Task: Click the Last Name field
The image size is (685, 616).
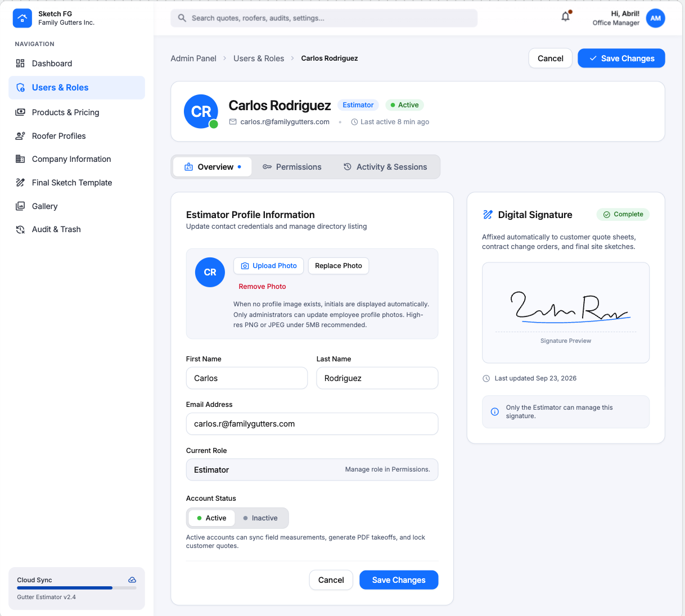Action: pyautogui.click(x=377, y=378)
